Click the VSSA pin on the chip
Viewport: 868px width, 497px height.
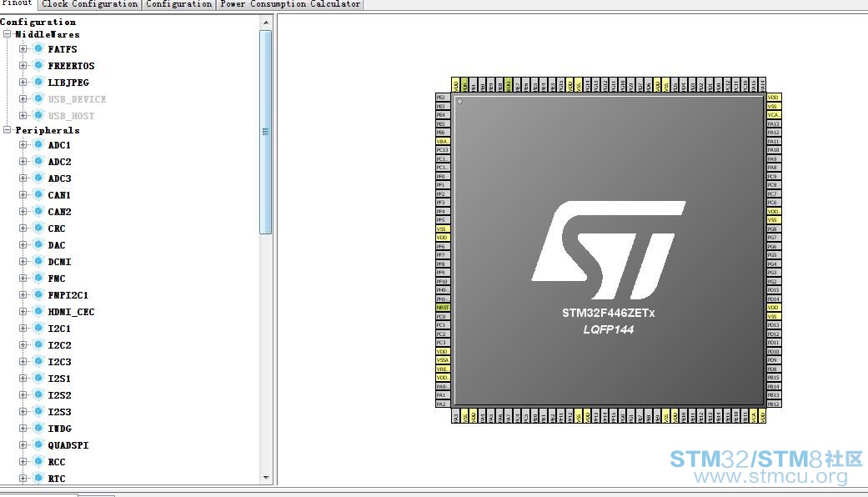pyautogui.click(x=443, y=359)
